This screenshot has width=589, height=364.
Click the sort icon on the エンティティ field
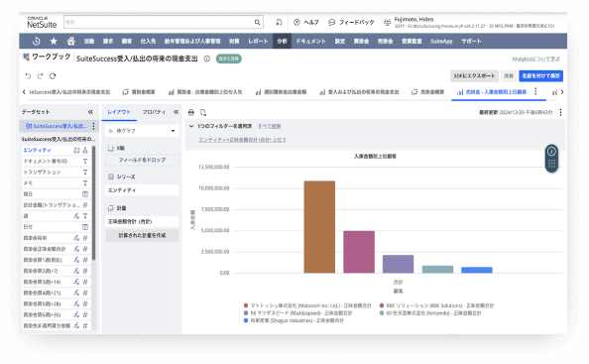(76, 150)
